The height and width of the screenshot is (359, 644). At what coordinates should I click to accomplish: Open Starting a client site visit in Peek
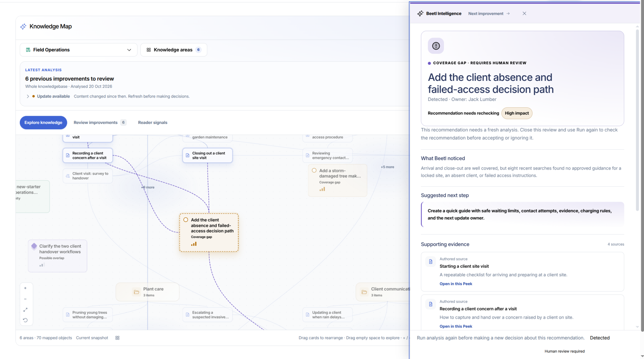pyautogui.click(x=456, y=284)
